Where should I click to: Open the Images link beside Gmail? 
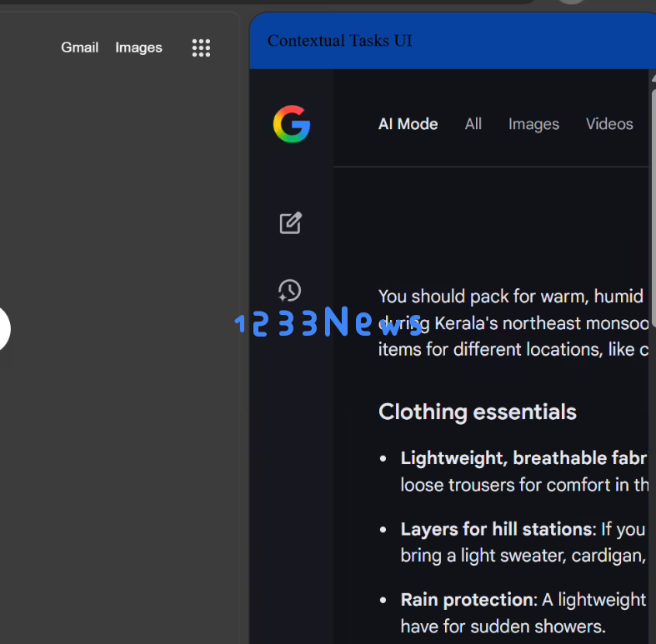point(138,47)
